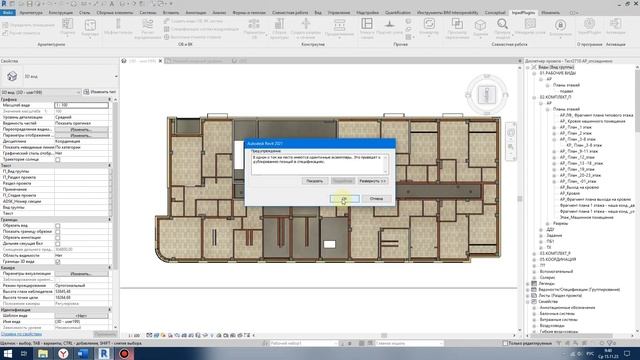Image resolution: width=640 pixels, height=360 pixels.
Task: Collapse the Идентификация properties section
Action: [x=109, y=310]
